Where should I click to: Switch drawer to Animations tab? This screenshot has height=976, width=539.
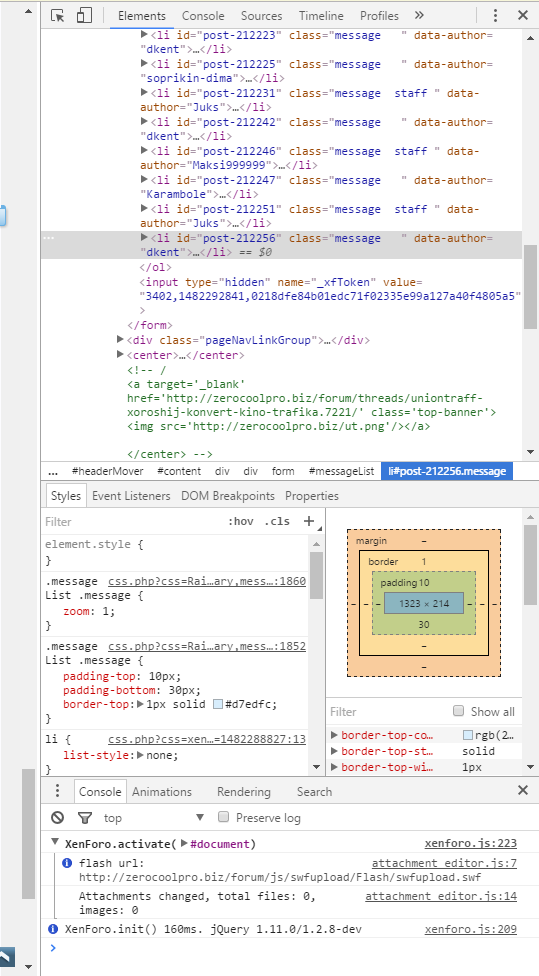pyautogui.click(x=162, y=792)
